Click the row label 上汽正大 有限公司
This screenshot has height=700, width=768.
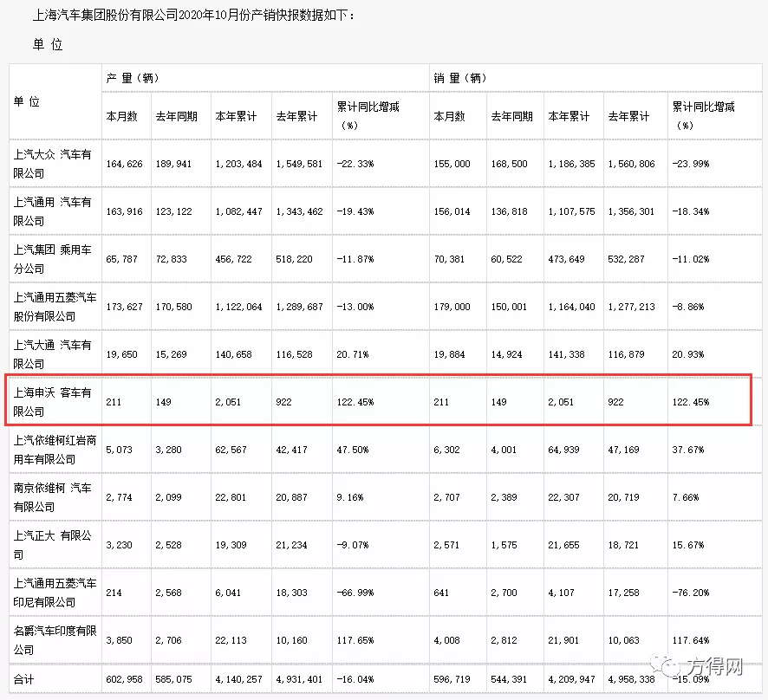[x=52, y=544]
